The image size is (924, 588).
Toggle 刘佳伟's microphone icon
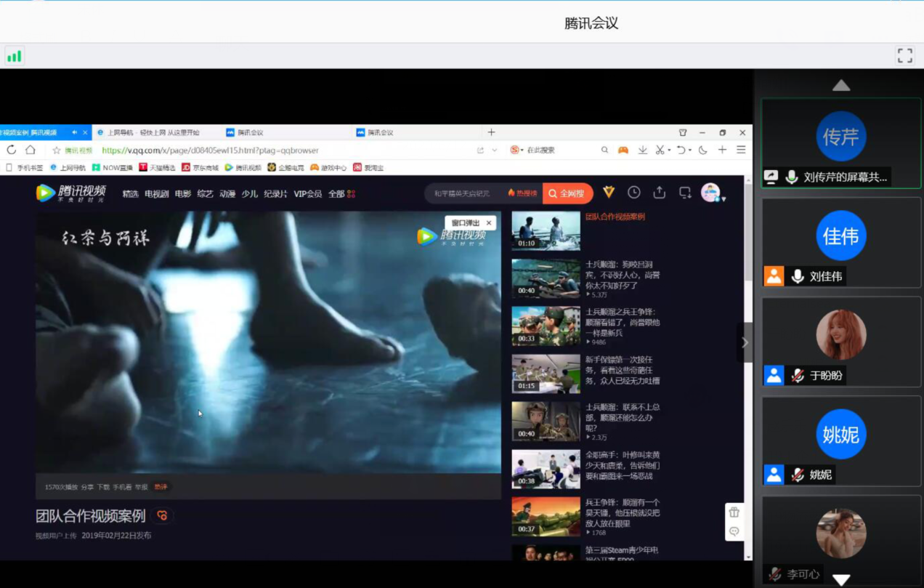click(797, 276)
